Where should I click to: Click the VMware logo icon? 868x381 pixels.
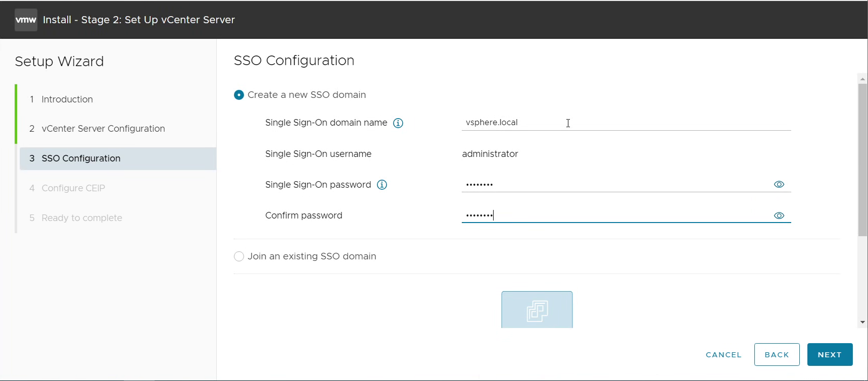pos(26,20)
